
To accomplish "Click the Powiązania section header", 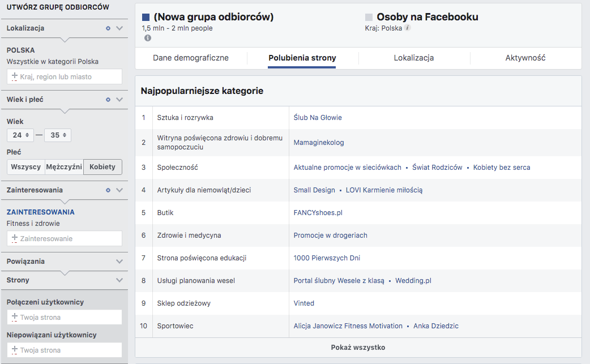I will (65, 262).
